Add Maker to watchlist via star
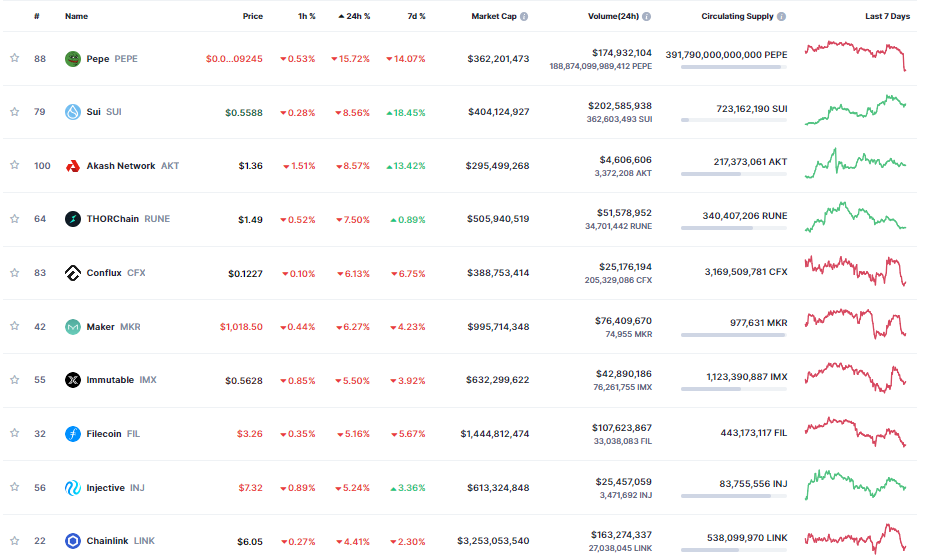938x560 pixels. point(14,326)
